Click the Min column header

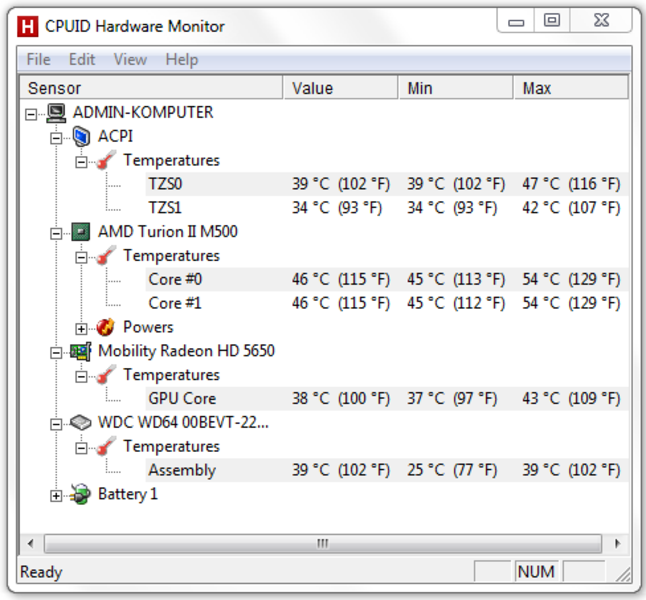click(x=456, y=88)
